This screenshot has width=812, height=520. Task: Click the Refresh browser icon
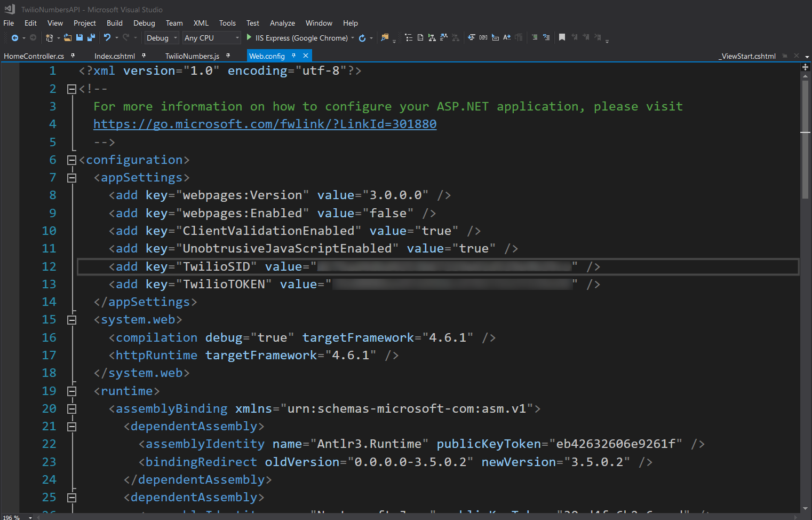tap(362, 38)
